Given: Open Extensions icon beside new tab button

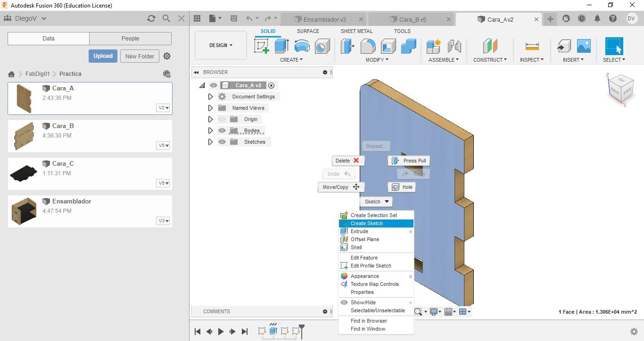Looking at the screenshot, I should (x=566, y=18).
